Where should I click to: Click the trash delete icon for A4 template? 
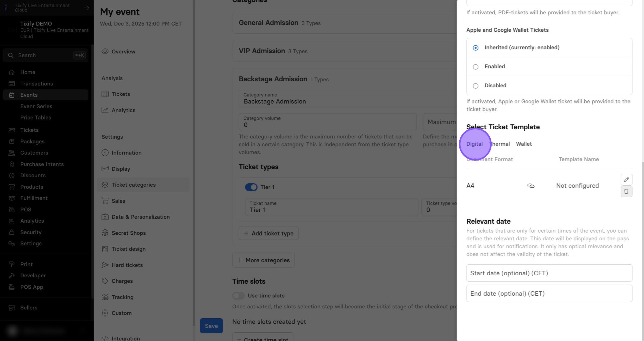626,191
